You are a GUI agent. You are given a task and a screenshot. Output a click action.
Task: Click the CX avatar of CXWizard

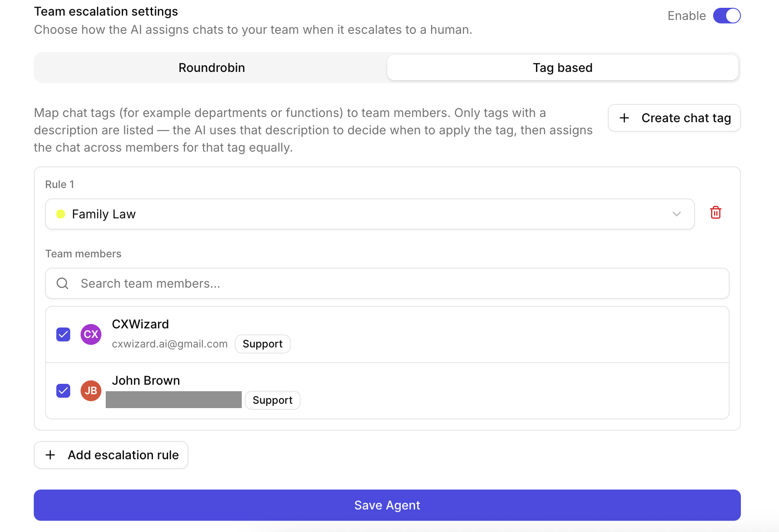click(91, 334)
